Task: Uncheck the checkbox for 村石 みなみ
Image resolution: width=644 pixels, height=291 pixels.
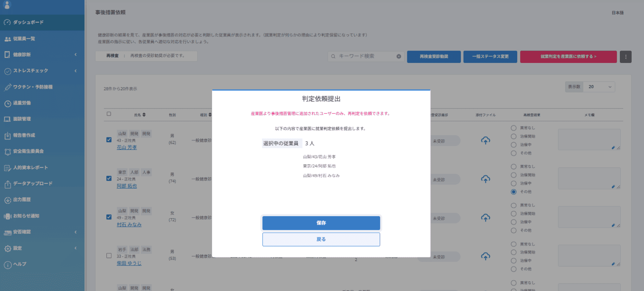Action: (x=109, y=217)
